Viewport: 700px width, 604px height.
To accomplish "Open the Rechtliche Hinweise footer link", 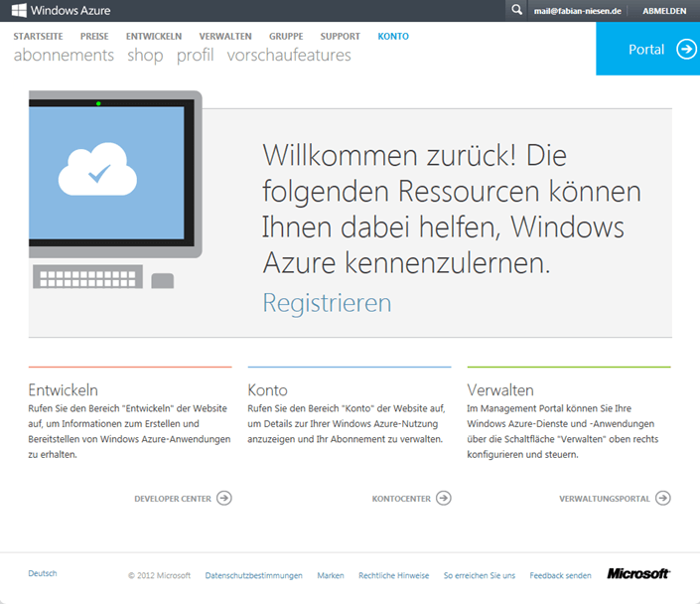I will click(394, 575).
